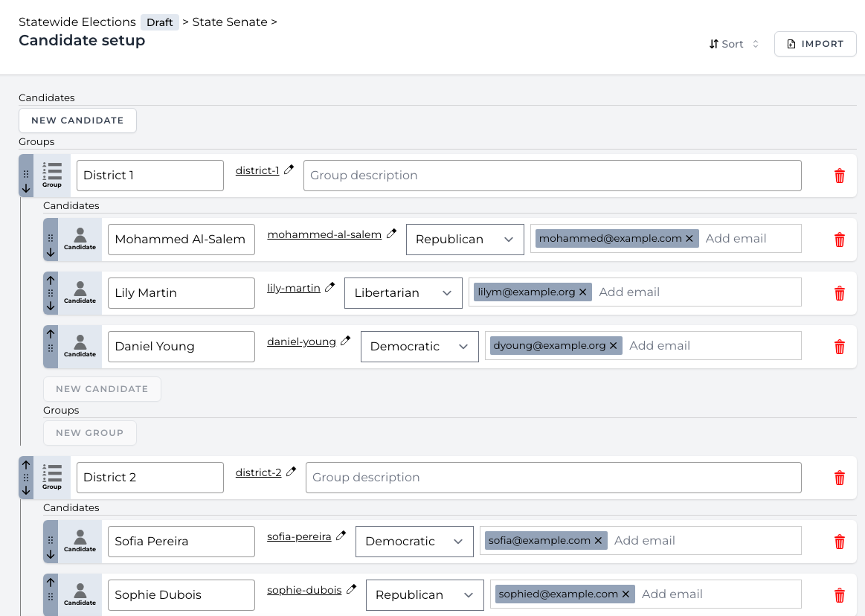The height and width of the screenshot is (616, 865).
Task: Open Lily Martin's Libertarian party dropdown
Action: [403, 293]
